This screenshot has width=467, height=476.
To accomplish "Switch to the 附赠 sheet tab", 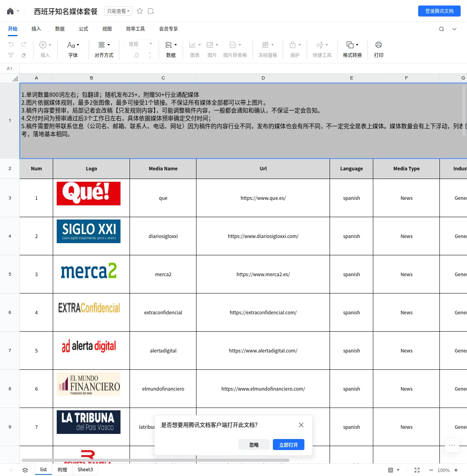I will coord(62,470).
